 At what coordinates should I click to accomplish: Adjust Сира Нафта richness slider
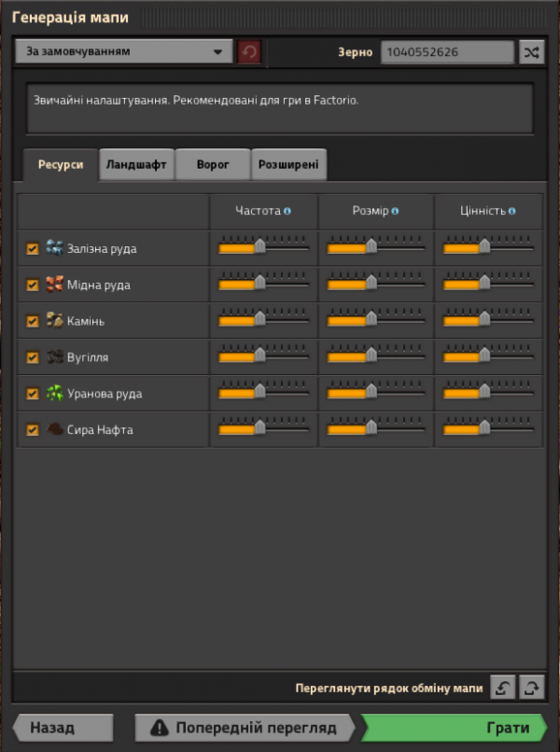pyautogui.click(x=488, y=426)
